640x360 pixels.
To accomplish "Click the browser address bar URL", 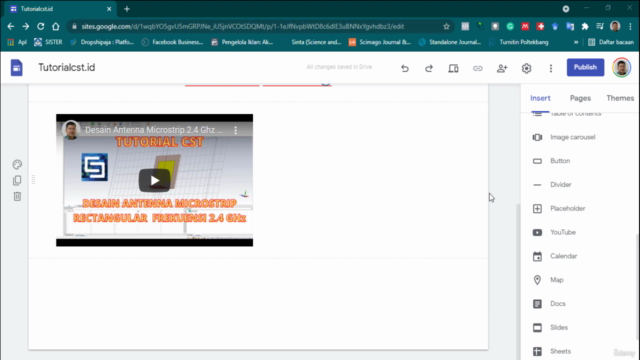I will pyautogui.click(x=242, y=27).
